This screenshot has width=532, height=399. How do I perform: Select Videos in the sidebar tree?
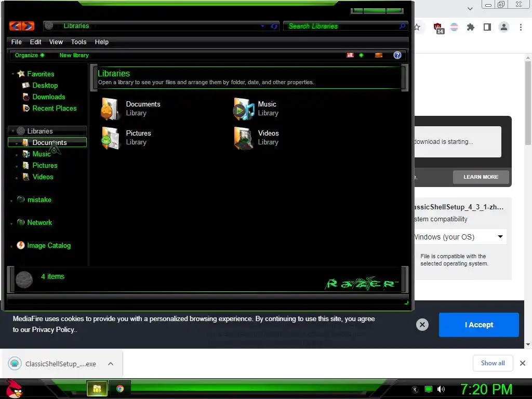click(43, 177)
